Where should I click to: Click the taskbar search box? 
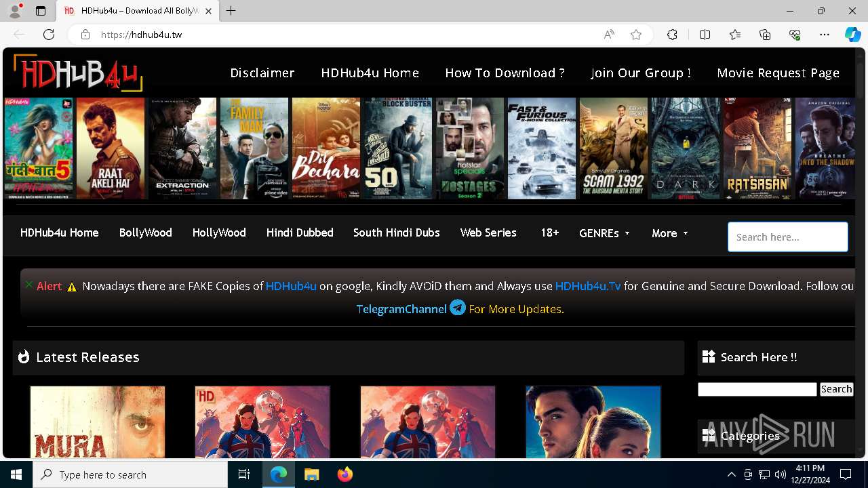click(130, 474)
